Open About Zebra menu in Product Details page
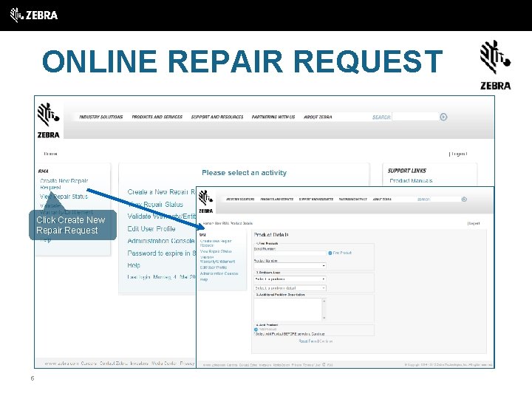 382,199
